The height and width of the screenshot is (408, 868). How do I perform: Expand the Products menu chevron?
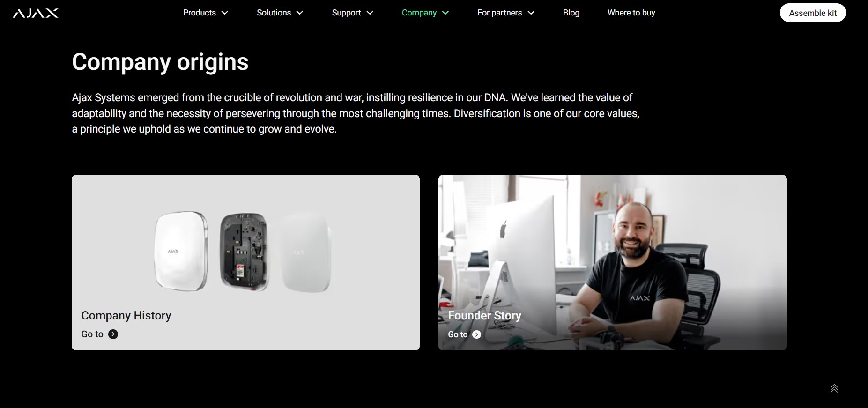pyautogui.click(x=225, y=13)
